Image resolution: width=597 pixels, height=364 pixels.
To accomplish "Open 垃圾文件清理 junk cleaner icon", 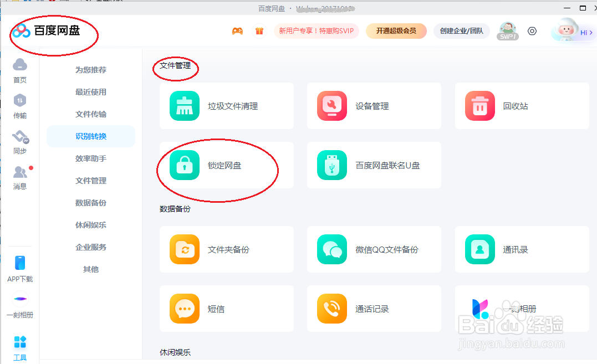I will pyautogui.click(x=185, y=106).
